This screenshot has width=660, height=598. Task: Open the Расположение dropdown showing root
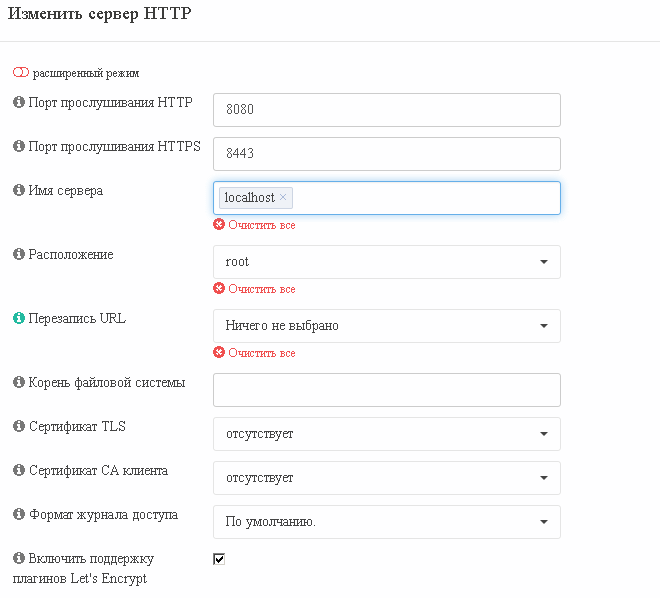pos(387,262)
